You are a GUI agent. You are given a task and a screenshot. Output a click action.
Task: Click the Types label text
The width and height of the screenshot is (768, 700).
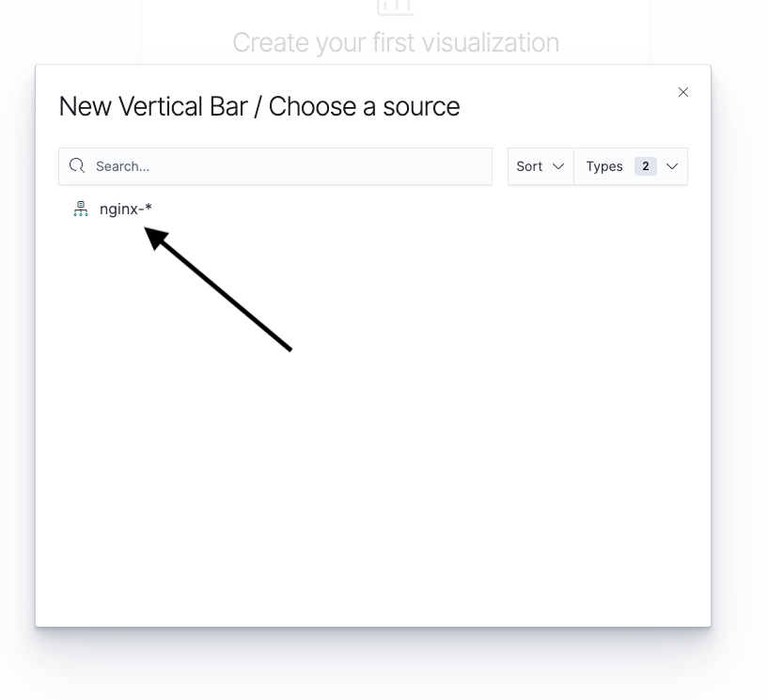(x=604, y=166)
